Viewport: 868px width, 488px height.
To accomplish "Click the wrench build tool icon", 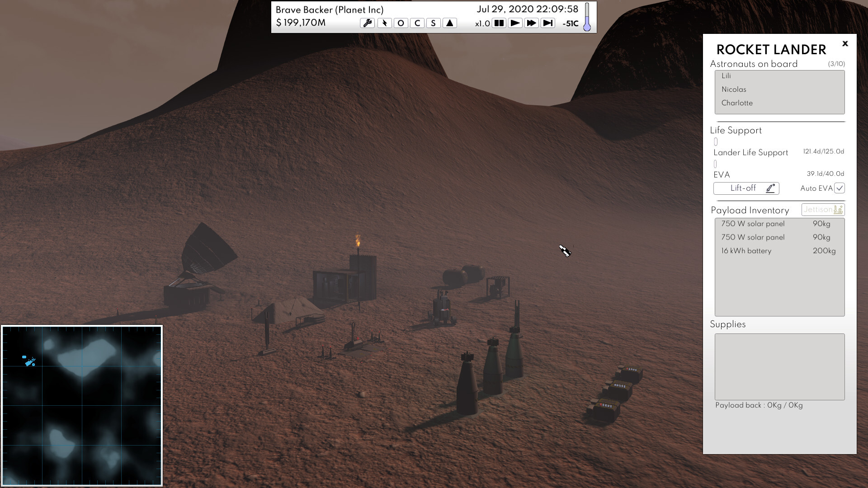I will coord(368,23).
